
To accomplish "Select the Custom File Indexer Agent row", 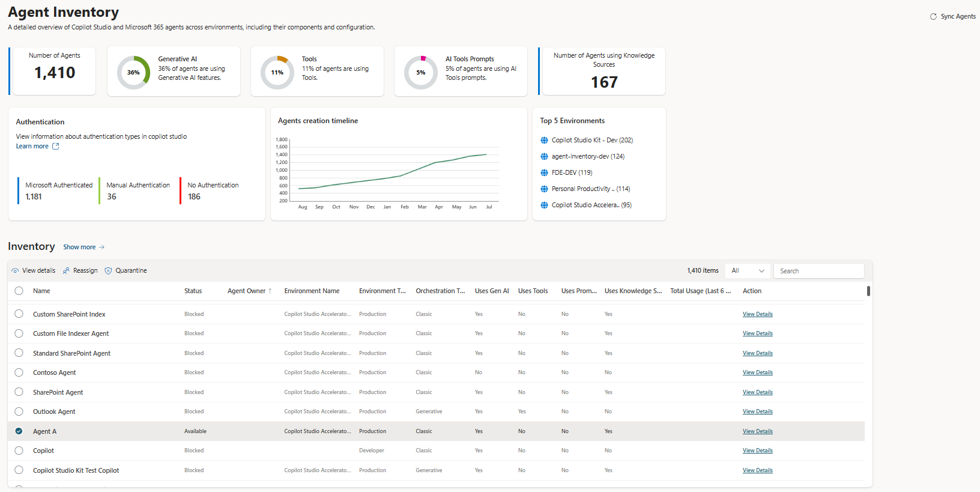I will [x=19, y=333].
